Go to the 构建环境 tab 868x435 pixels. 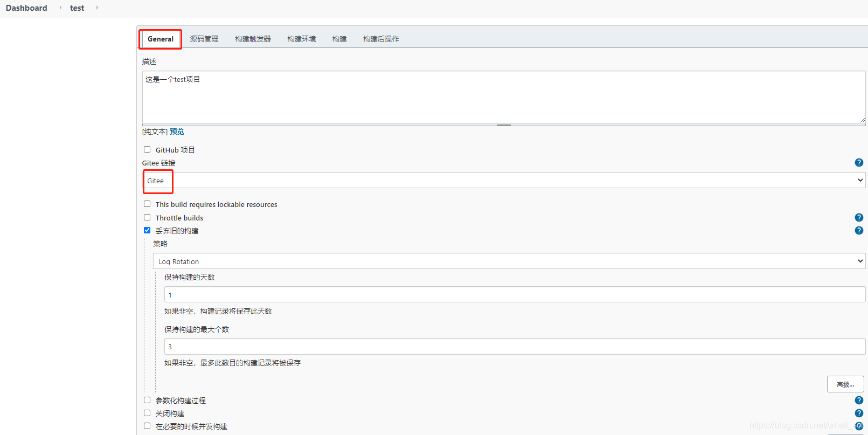click(x=302, y=39)
